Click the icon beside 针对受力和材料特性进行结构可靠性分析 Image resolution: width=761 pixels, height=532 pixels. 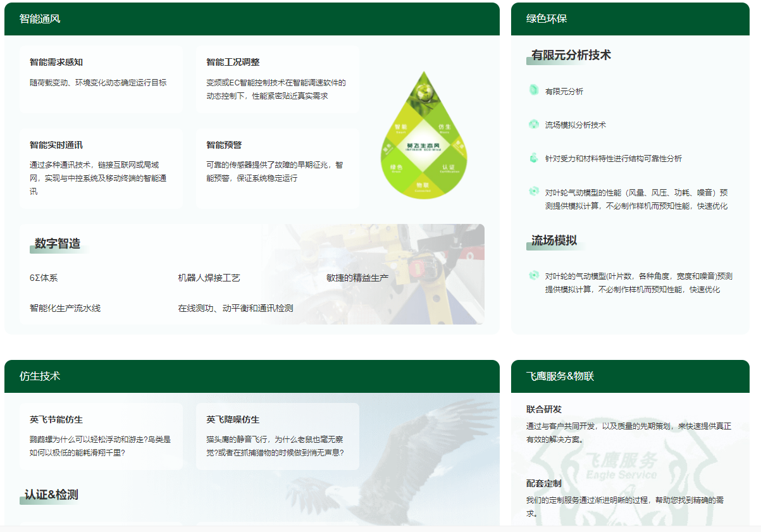[533, 158]
